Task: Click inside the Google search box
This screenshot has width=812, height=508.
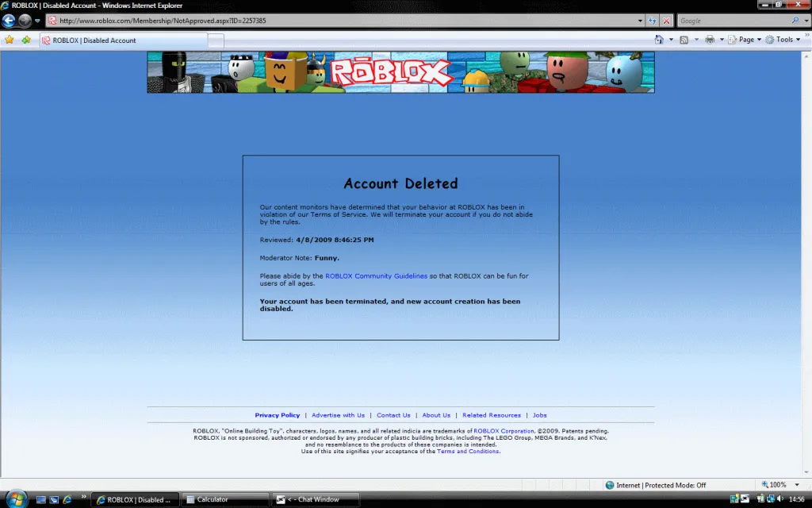Action: [x=730, y=21]
